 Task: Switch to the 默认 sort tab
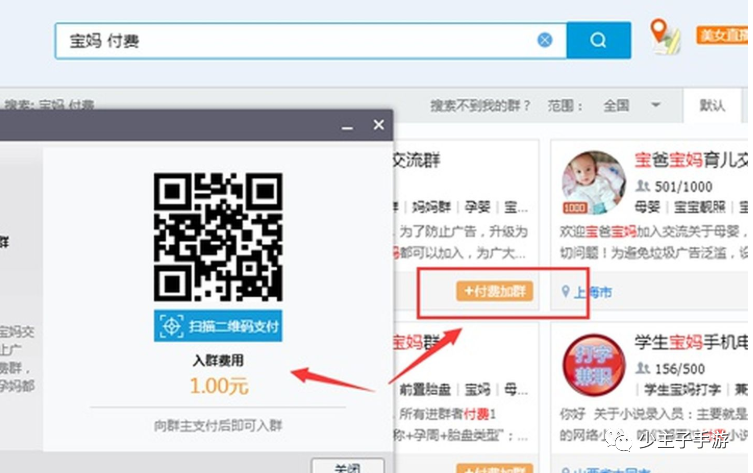tap(712, 105)
